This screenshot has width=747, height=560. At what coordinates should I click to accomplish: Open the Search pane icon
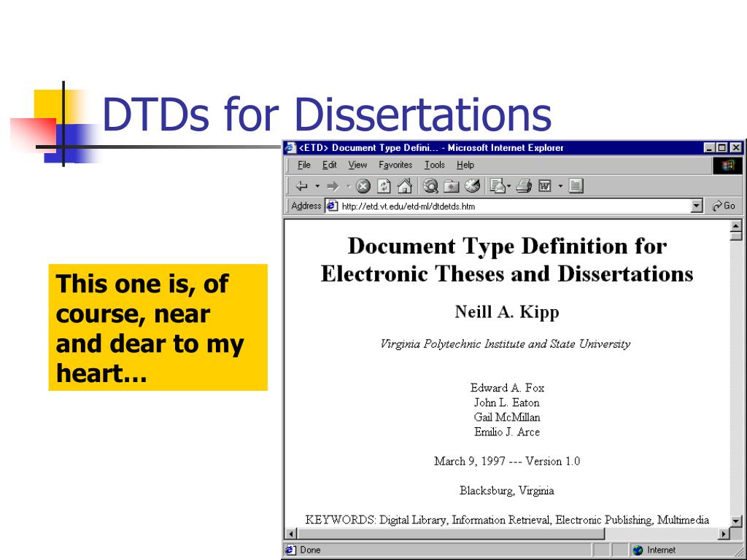(430, 186)
